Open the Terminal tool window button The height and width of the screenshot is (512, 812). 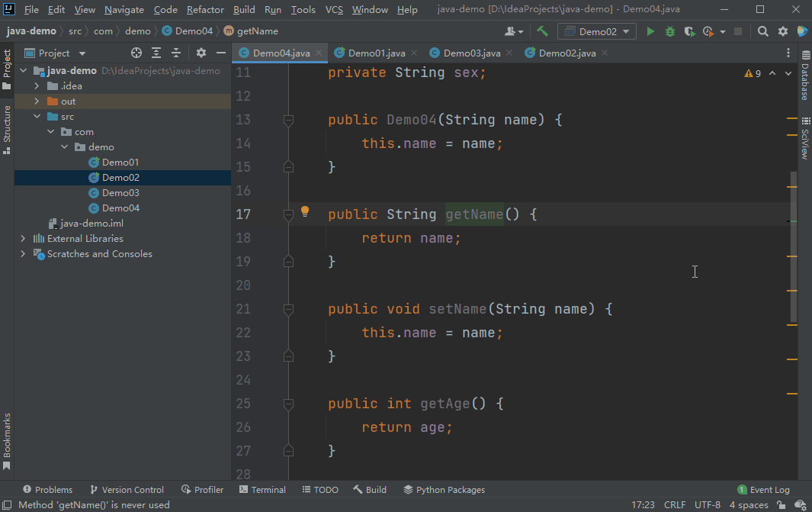pyautogui.click(x=262, y=490)
